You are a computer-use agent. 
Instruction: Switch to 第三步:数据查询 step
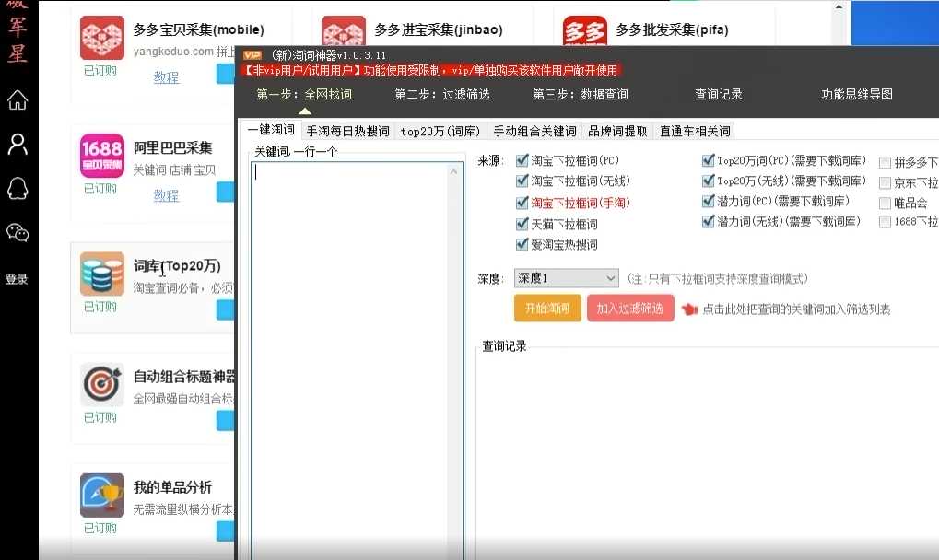[581, 94]
